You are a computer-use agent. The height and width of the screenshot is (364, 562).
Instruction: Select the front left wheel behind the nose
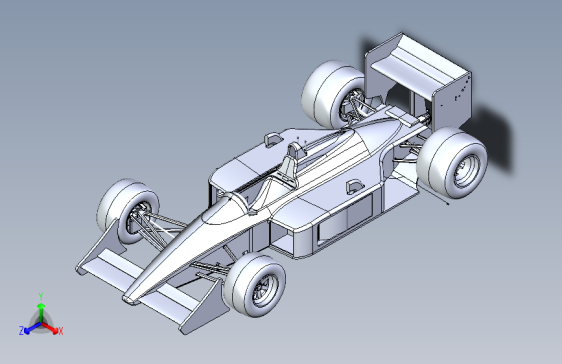pyautogui.click(x=127, y=211)
